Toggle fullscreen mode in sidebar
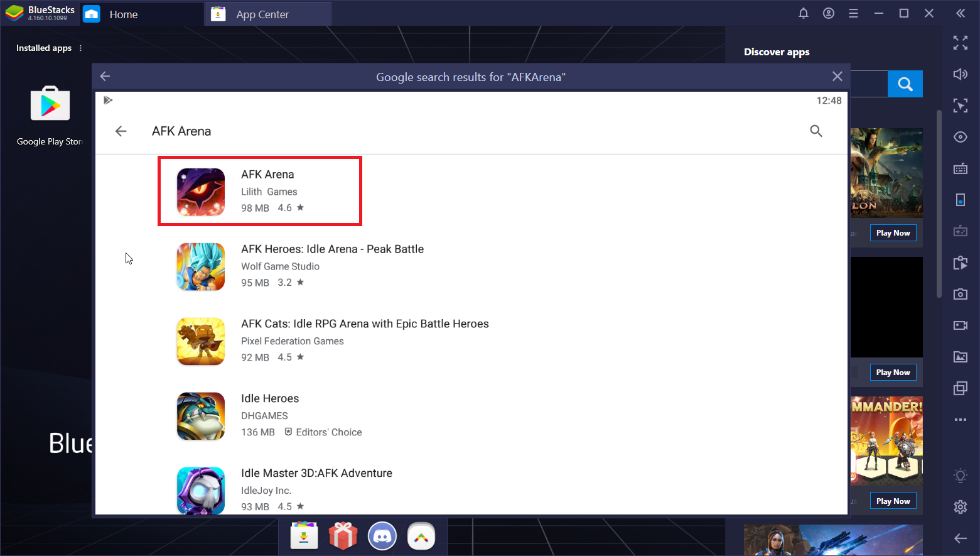Image resolution: width=980 pixels, height=556 pixels. (x=961, y=43)
